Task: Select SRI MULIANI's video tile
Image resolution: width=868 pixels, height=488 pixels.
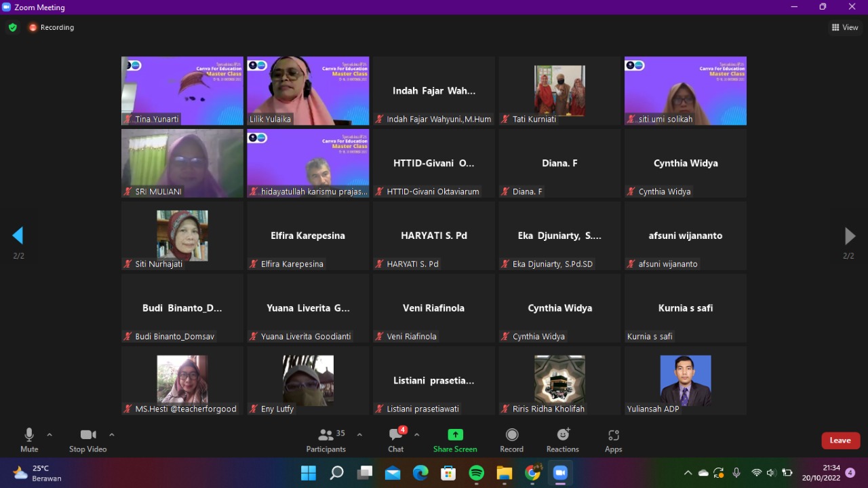Action: point(182,164)
